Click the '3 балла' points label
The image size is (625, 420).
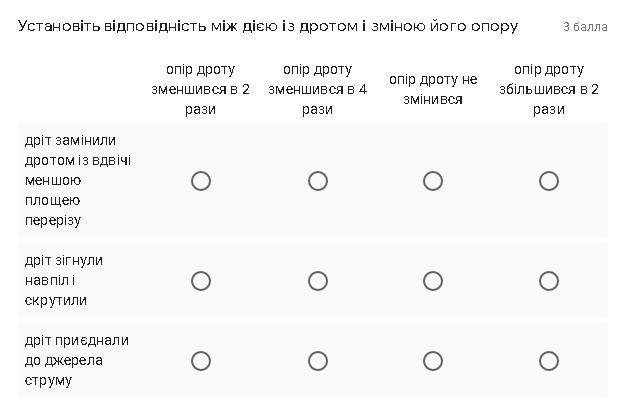click(585, 27)
